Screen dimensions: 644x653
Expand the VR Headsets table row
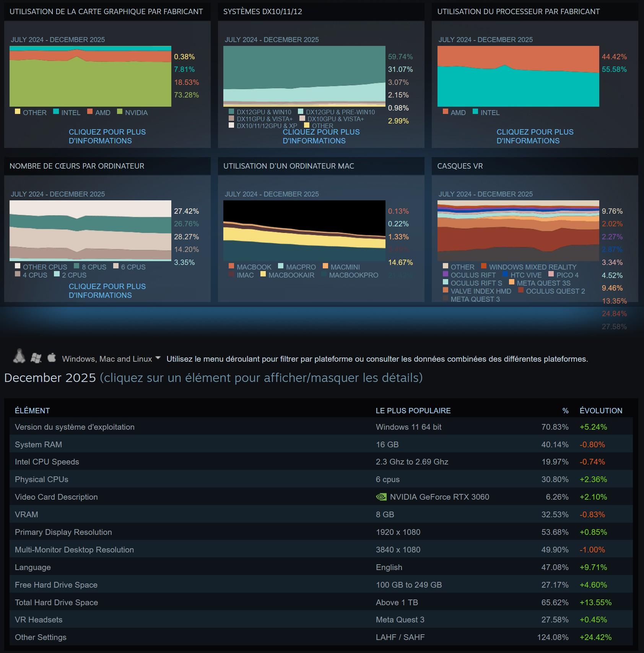pyautogui.click(x=39, y=620)
